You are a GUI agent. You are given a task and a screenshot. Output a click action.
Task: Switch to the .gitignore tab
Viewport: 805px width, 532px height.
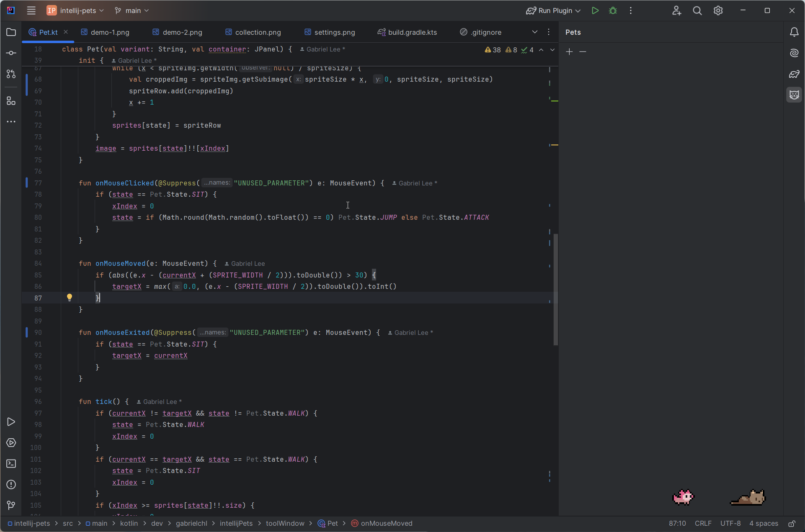coord(481,32)
